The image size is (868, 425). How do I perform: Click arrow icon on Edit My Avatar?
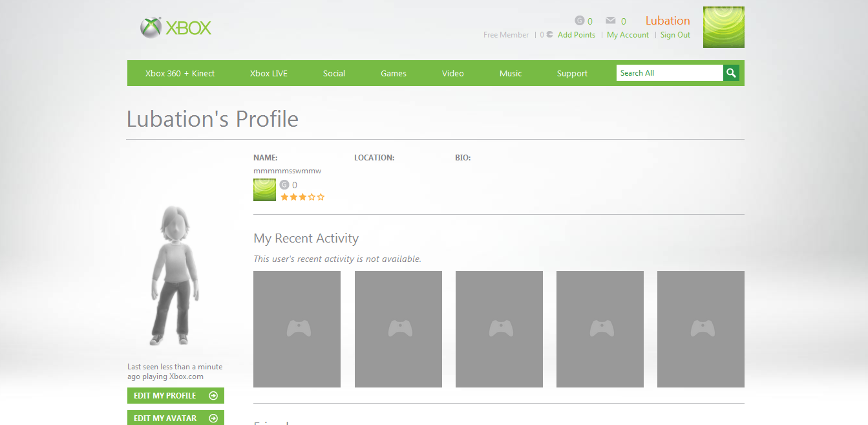coord(213,419)
